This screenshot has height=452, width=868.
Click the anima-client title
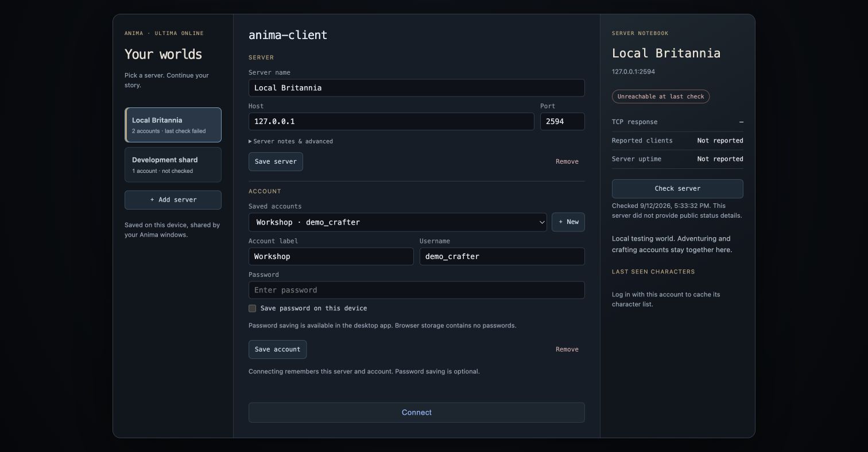point(288,35)
